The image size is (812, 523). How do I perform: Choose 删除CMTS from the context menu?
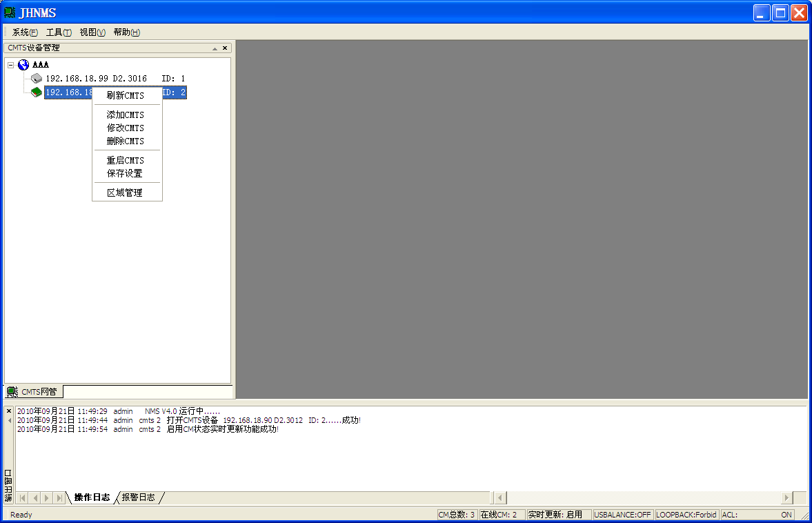127,141
